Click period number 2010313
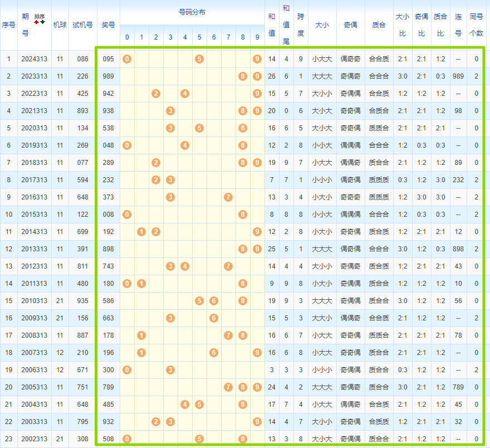The height and width of the screenshot is (448, 490). click(34, 301)
